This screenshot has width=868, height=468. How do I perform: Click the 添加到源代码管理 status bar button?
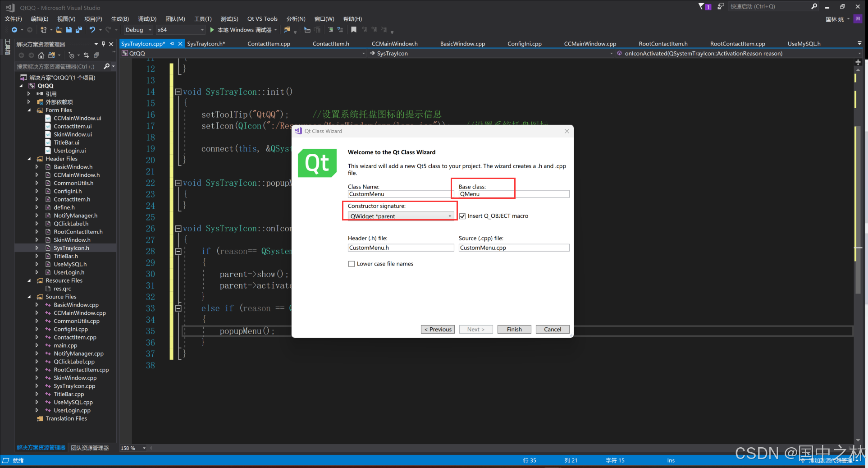pyautogui.click(x=830, y=461)
